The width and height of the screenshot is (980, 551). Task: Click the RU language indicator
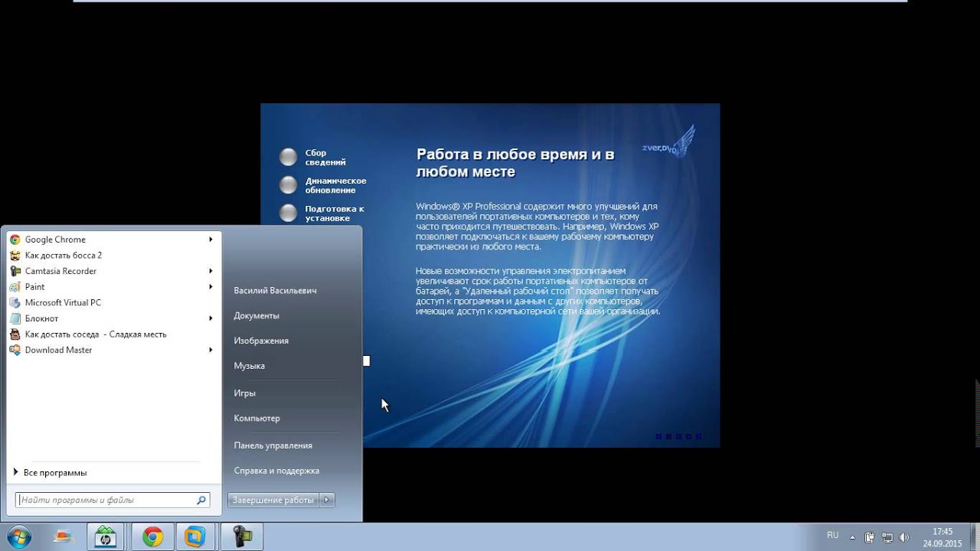click(x=833, y=536)
